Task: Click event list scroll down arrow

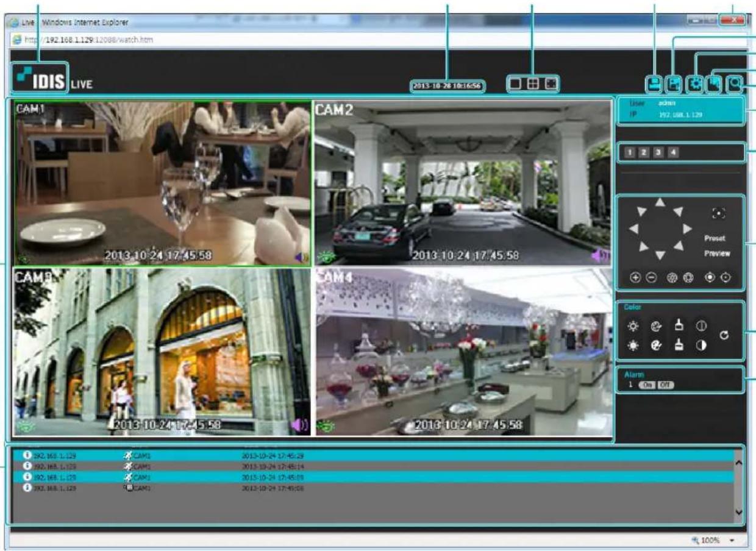Action: [x=739, y=513]
